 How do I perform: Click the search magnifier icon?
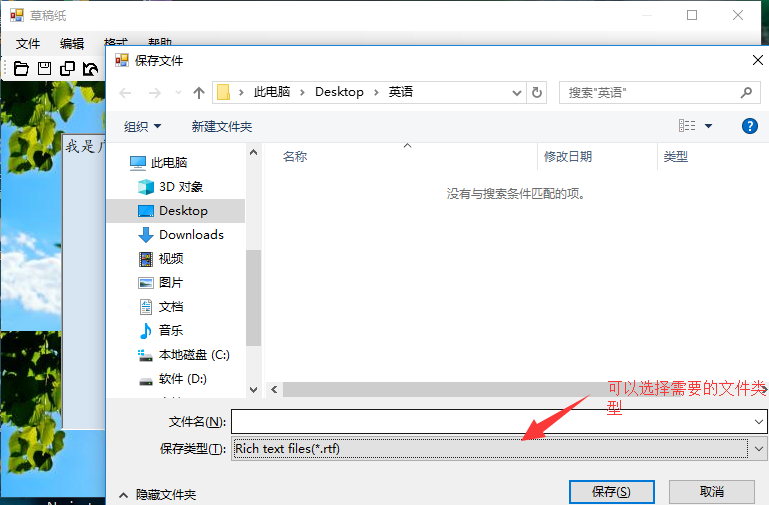tap(746, 92)
